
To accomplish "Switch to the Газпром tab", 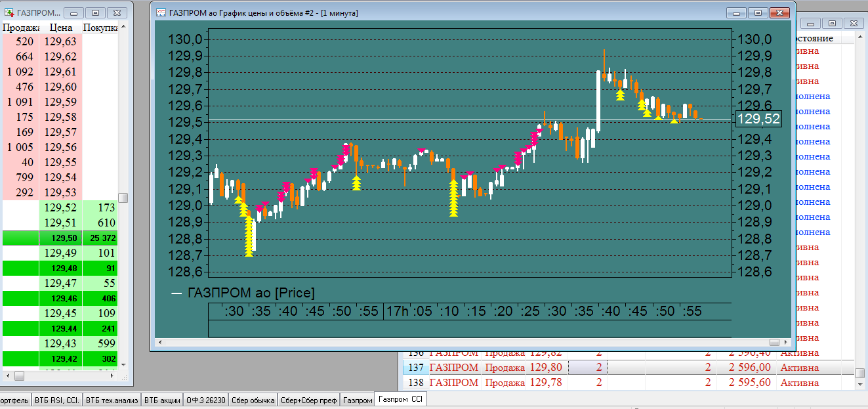I will click(x=358, y=400).
